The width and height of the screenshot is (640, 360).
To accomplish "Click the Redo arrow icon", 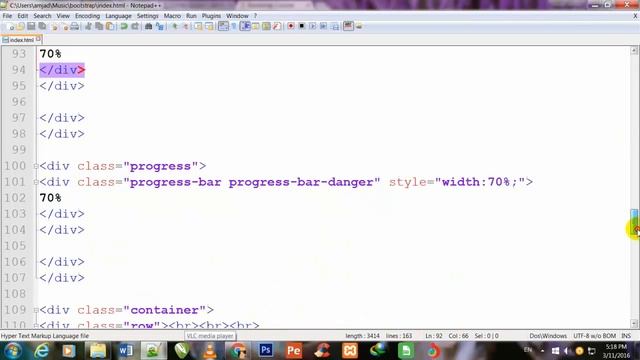I will [x=135, y=27].
